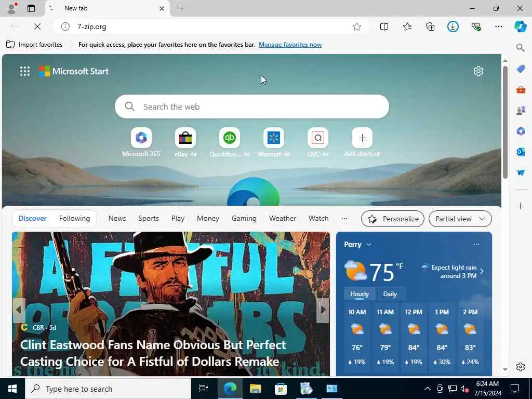
Task: Open sidebar Drop paper plane icon
Action: [x=521, y=172]
